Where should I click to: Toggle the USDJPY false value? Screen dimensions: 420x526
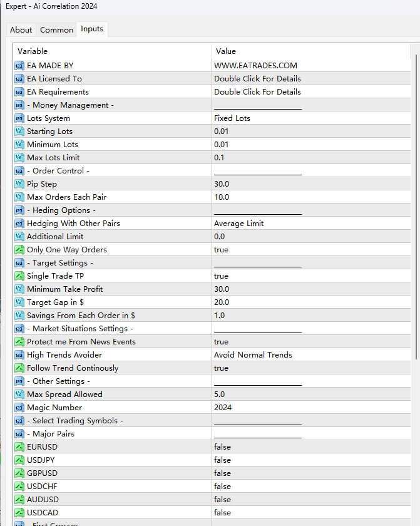222,460
